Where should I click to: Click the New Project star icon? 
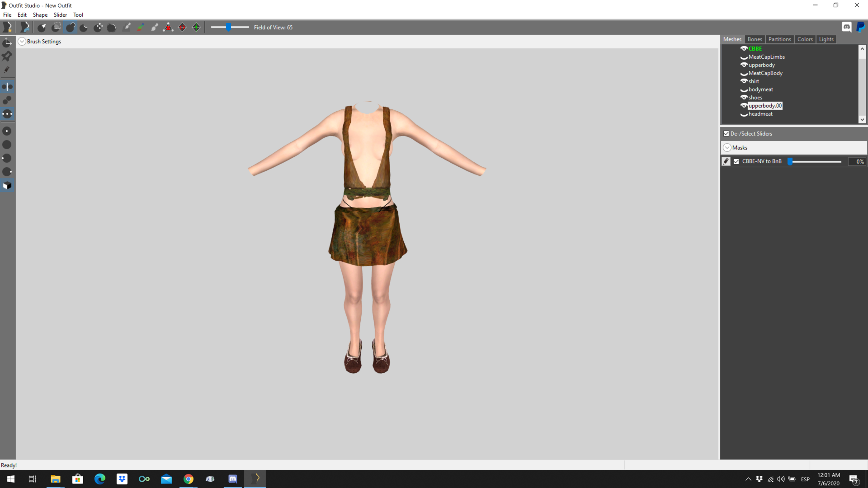[8, 27]
